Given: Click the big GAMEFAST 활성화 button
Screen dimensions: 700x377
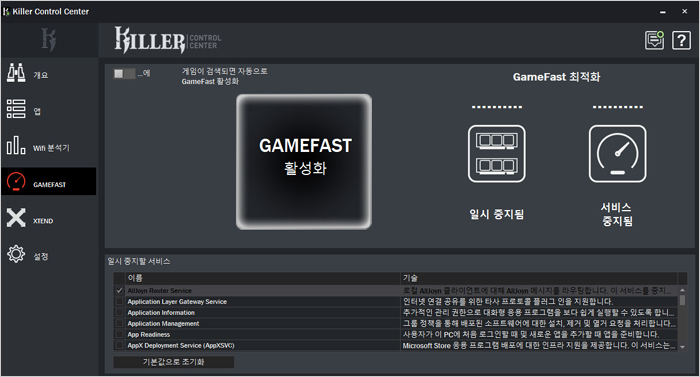Looking at the screenshot, I should pyautogui.click(x=304, y=162).
